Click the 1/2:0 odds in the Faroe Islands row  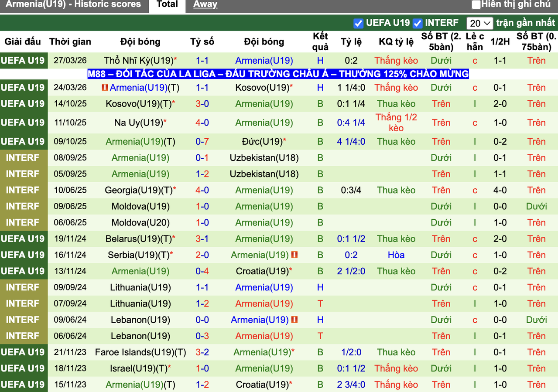tap(351, 352)
